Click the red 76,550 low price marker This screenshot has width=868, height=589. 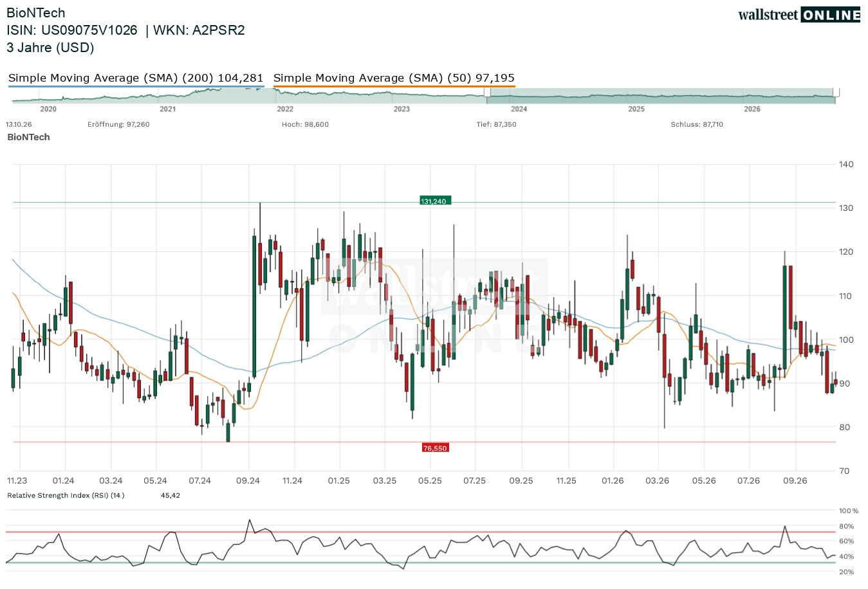coord(435,448)
